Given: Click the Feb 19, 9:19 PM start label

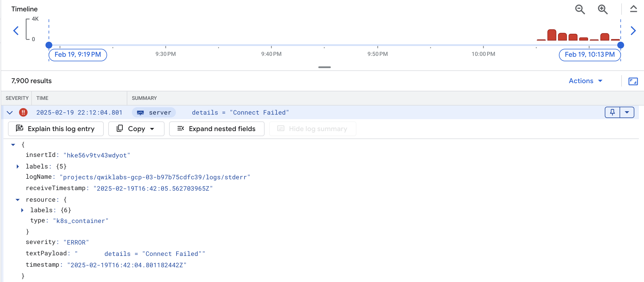Looking at the screenshot, I should point(78,55).
